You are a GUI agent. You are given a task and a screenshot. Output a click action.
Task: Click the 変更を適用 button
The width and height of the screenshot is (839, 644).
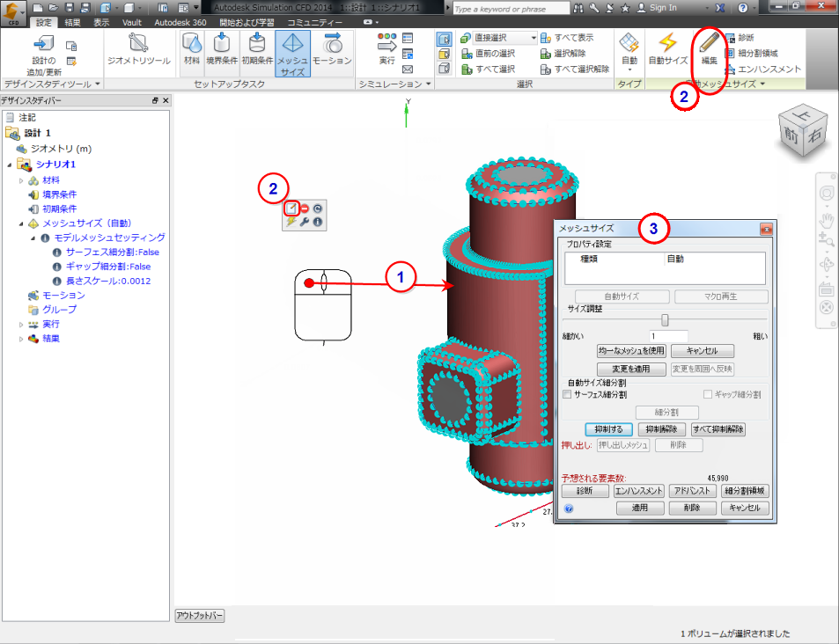631,370
